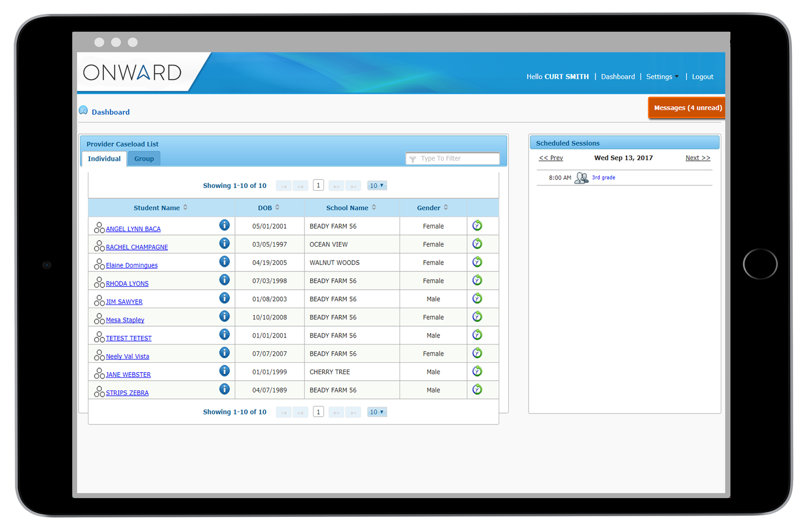Image resolution: width=806 pixels, height=532 pixels.
Task: Open info icon for ANGEL LYNN BACA
Action: 224,225
